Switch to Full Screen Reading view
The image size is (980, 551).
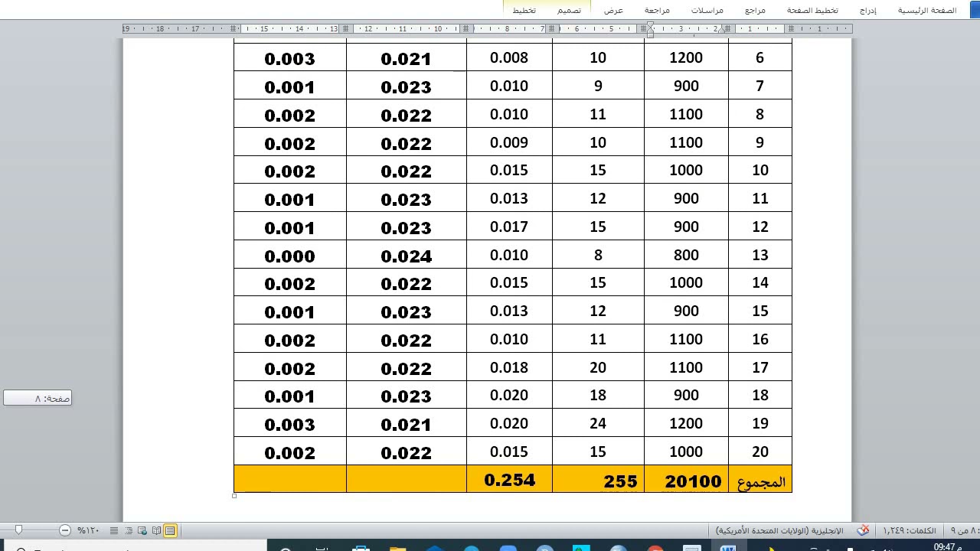(156, 530)
